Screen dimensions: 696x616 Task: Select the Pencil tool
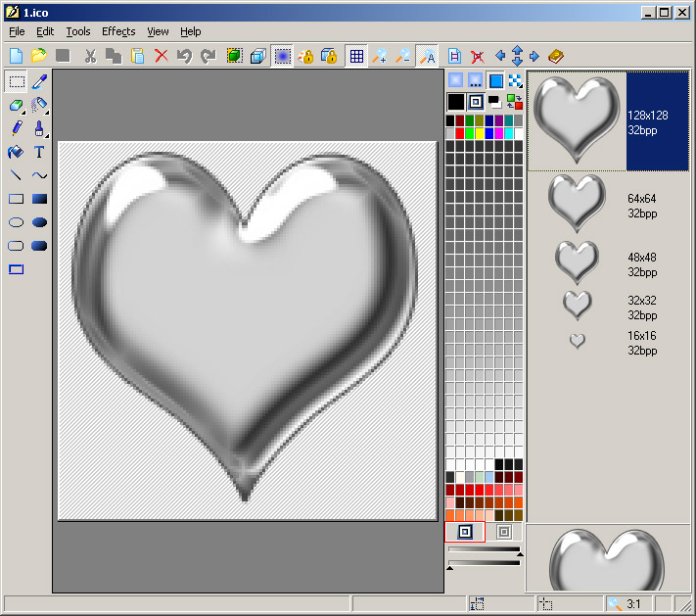pos(17,129)
